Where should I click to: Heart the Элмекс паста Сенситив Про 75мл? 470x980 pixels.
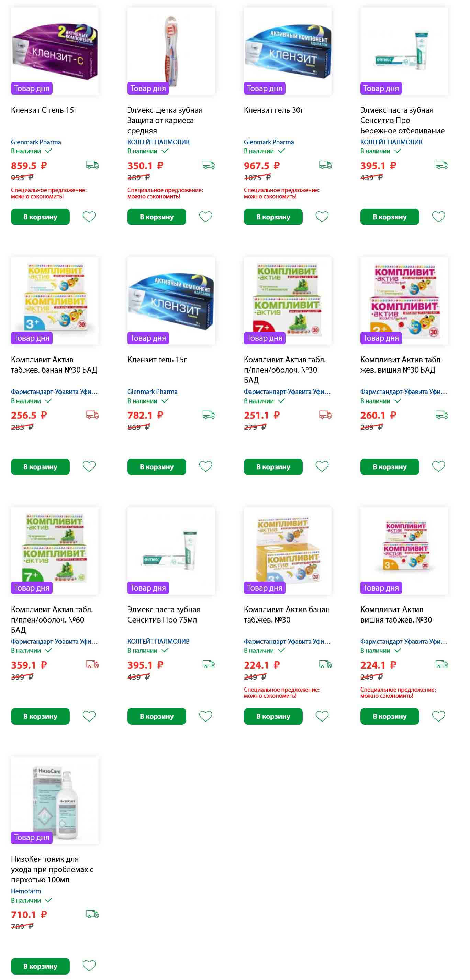pyautogui.click(x=206, y=716)
